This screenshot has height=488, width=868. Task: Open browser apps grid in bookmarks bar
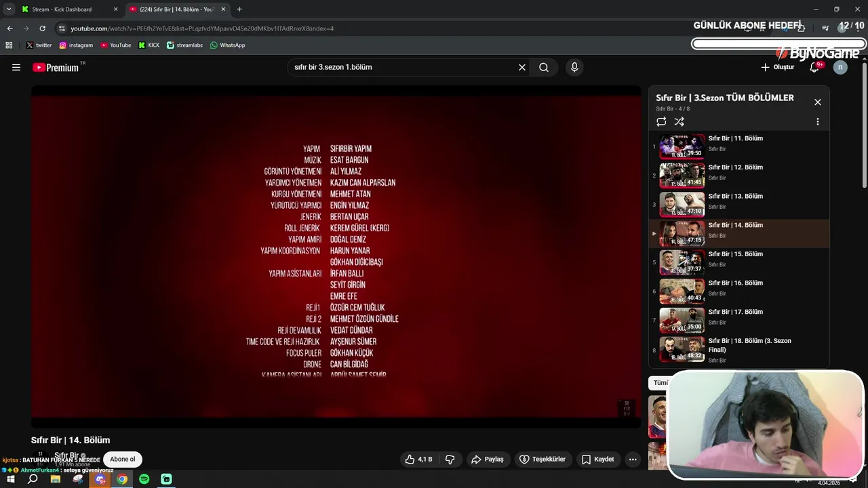[9, 45]
